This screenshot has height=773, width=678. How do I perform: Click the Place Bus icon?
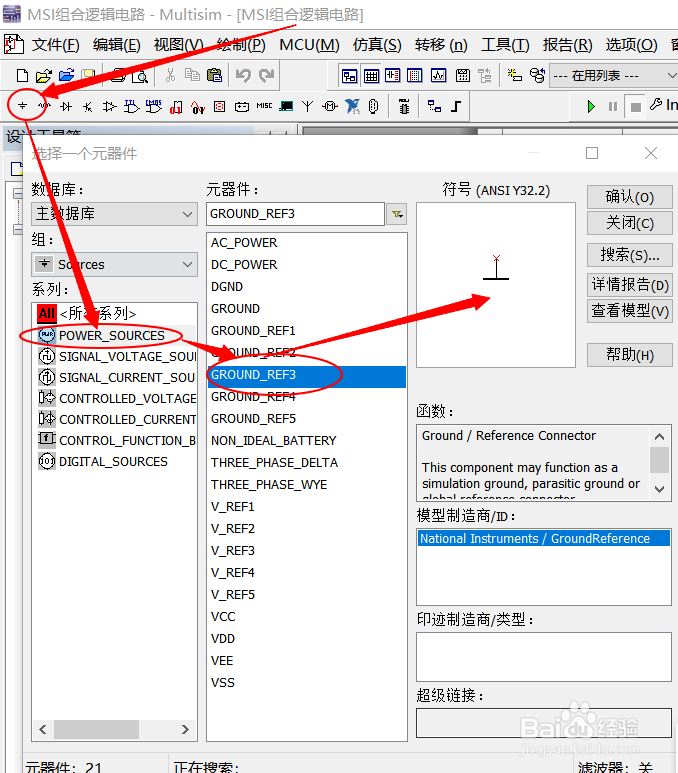(456, 106)
